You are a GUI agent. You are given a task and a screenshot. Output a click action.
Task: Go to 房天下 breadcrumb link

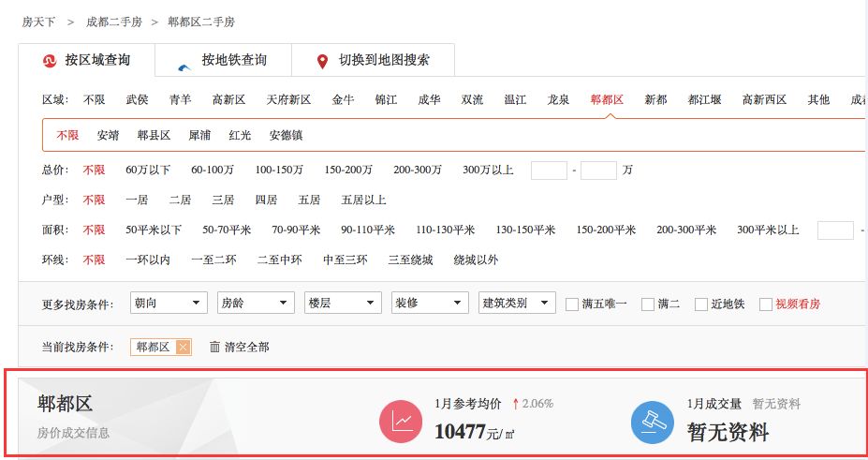click(38, 22)
